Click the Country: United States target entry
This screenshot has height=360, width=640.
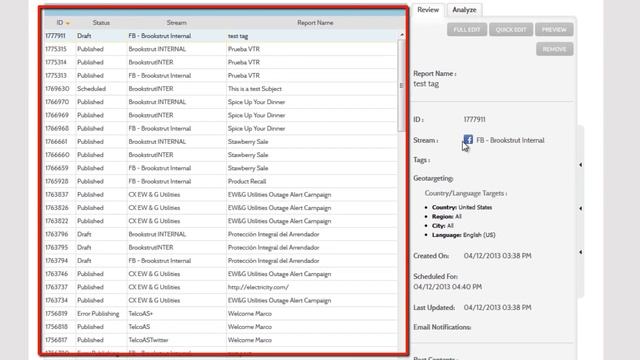tap(462, 207)
